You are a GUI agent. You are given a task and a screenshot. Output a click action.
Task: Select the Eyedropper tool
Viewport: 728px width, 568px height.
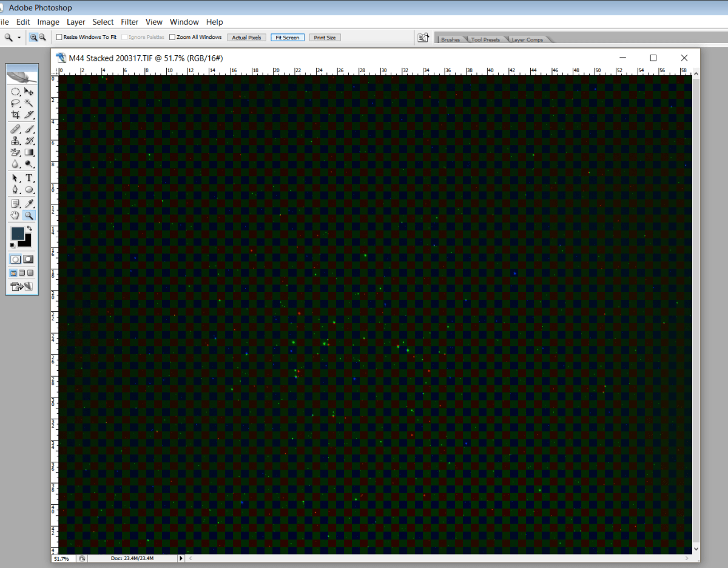pos(29,204)
